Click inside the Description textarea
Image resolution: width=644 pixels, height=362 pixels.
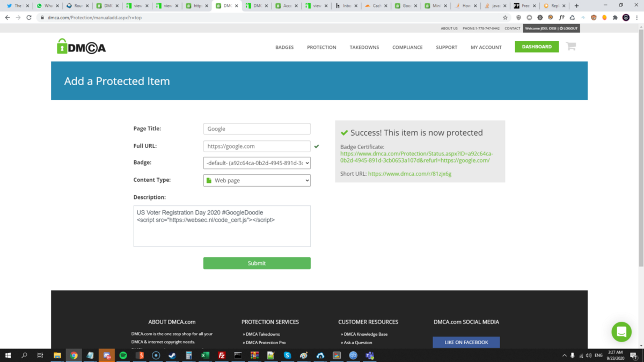pyautogui.click(x=222, y=226)
